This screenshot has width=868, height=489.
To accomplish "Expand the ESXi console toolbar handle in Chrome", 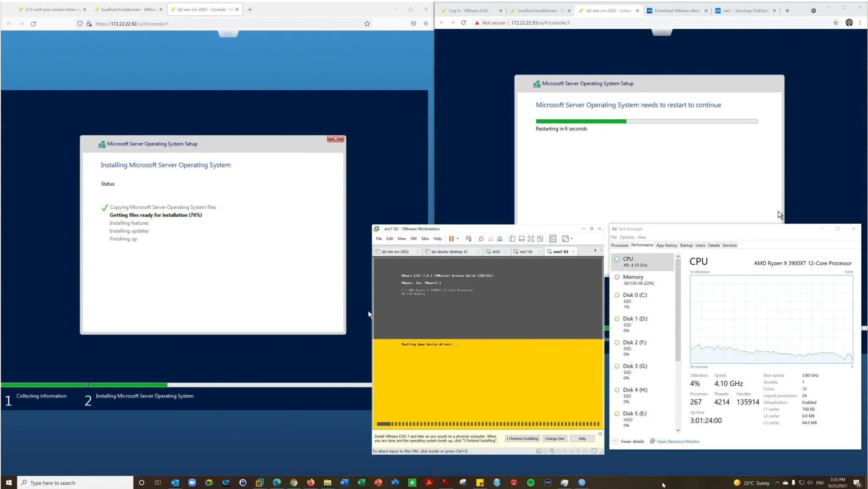I will pos(662,32).
